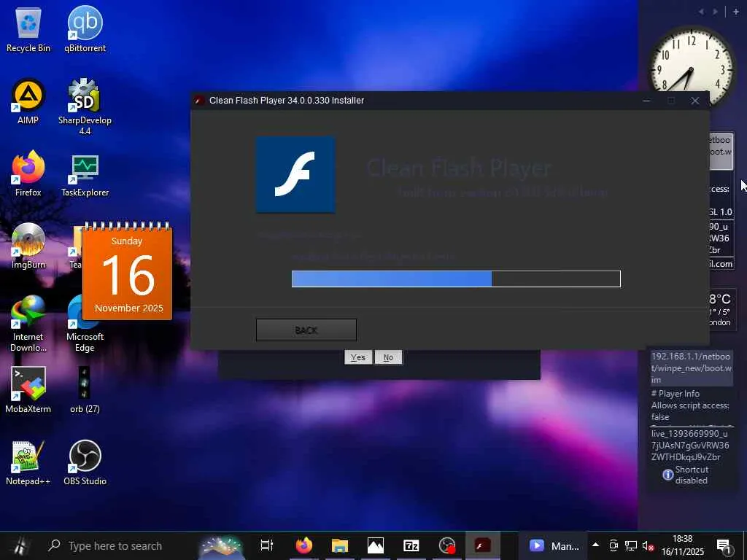Screen dimensions: 747x560
Task: Open the Photos app taskbar icon
Action: point(376,545)
